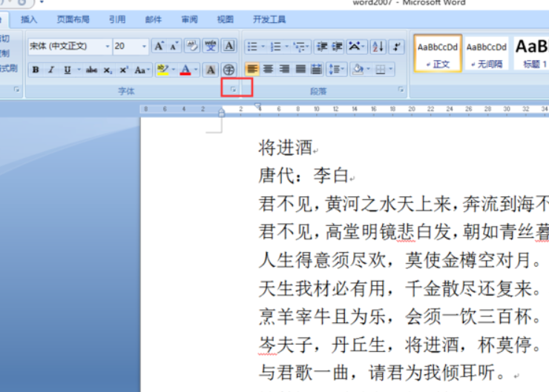Toggle underline formatting
The image size is (549, 392).
(x=68, y=70)
